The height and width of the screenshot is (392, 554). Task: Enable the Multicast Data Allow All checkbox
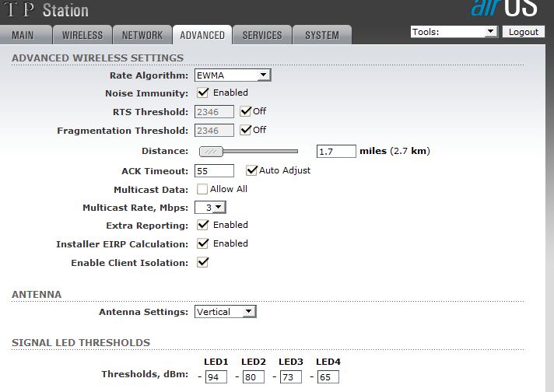(x=202, y=189)
